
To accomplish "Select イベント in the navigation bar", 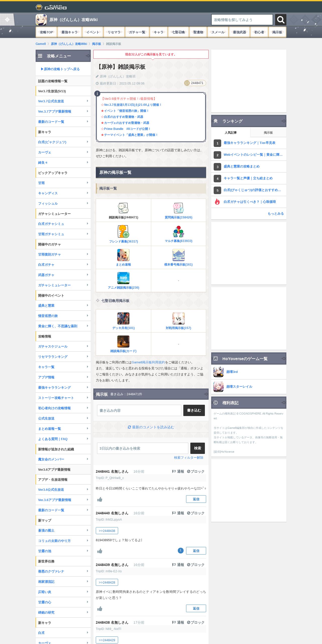I will pos(93,32).
